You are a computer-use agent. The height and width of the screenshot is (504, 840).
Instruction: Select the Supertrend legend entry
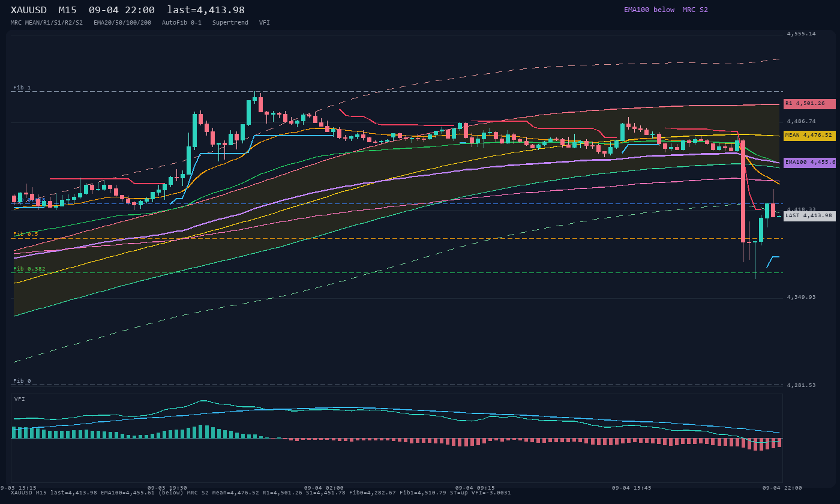[230, 23]
